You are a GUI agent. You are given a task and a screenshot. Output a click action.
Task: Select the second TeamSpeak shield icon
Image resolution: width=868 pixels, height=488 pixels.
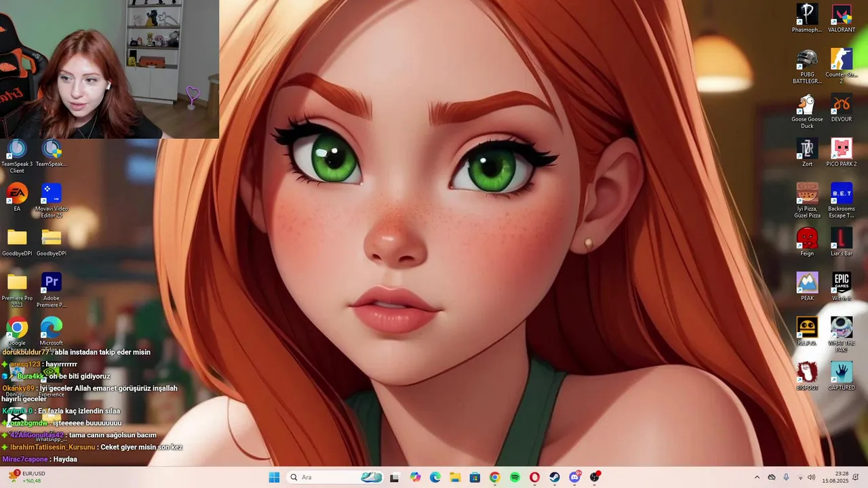(x=52, y=152)
